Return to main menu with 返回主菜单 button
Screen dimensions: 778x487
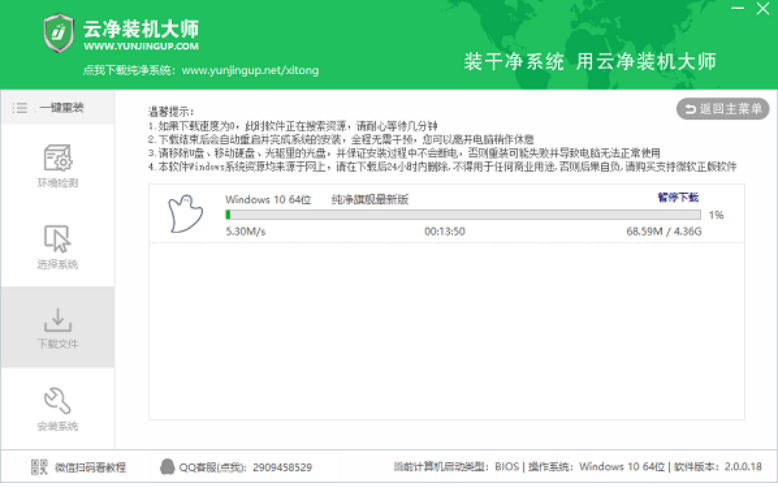pyautogui.click(x=722, y=109)
